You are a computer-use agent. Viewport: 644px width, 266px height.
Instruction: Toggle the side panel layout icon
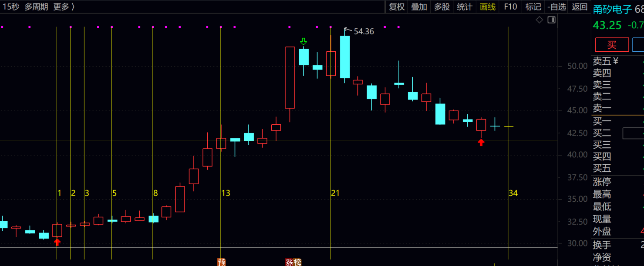click(551, 20)
